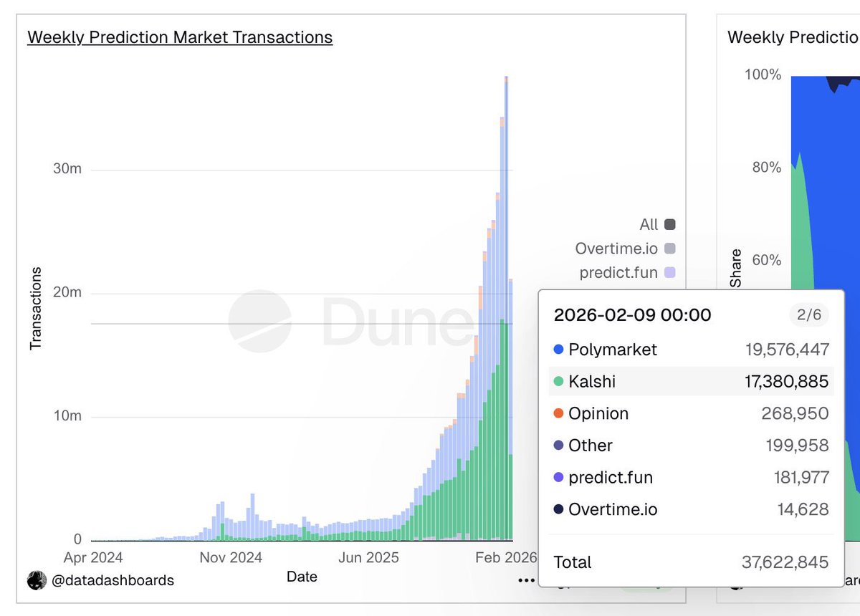This screenshot has height=616, width=860.
Task: Click the Overtime.io value 14,628
Action: coord(803,510)
